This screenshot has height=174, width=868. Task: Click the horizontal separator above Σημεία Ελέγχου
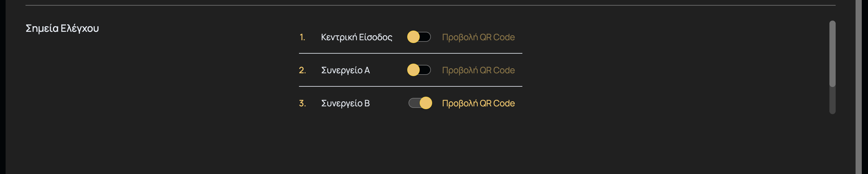[430, 5]
